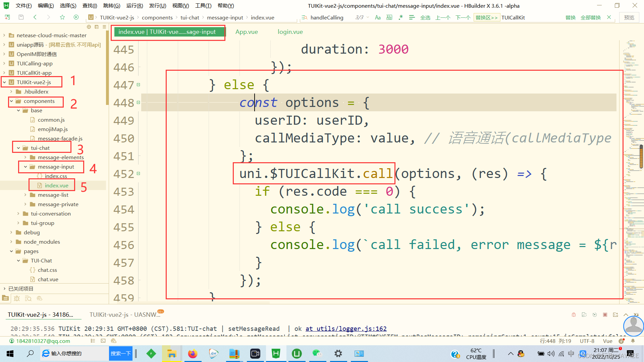Image resolution: width=644 pixels, height=362 pixels.
Task: Open the 运行(R) menu
Action: (x=135, y=5)
